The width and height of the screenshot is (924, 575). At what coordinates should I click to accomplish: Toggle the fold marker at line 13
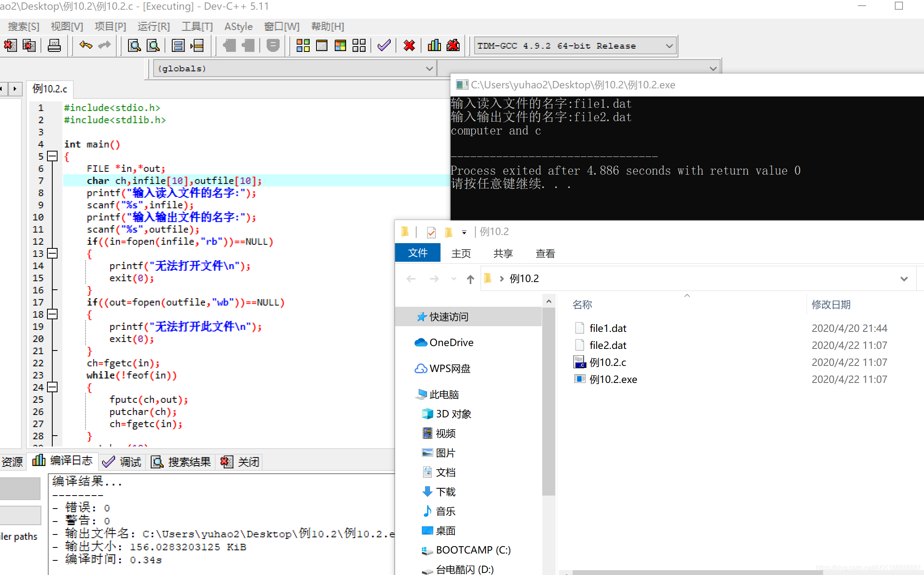(52, 253)
